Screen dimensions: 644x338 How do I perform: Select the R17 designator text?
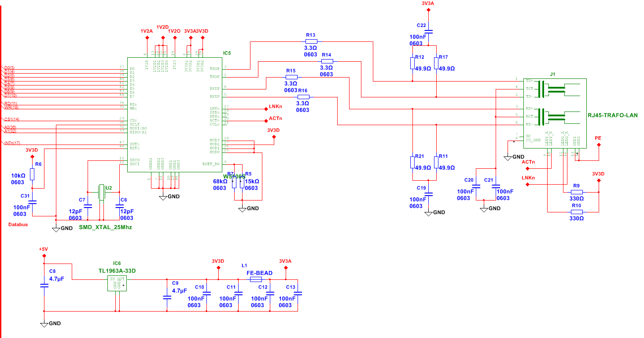443,58
